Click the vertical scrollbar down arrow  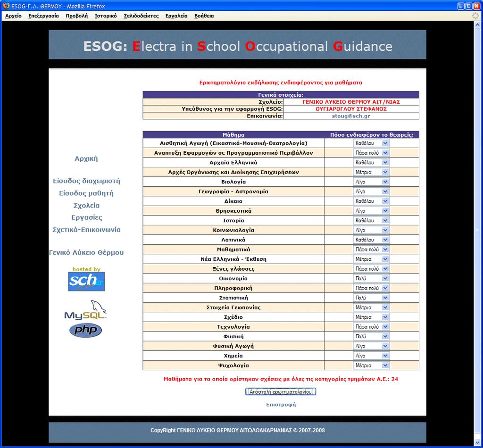click(477, 442)
